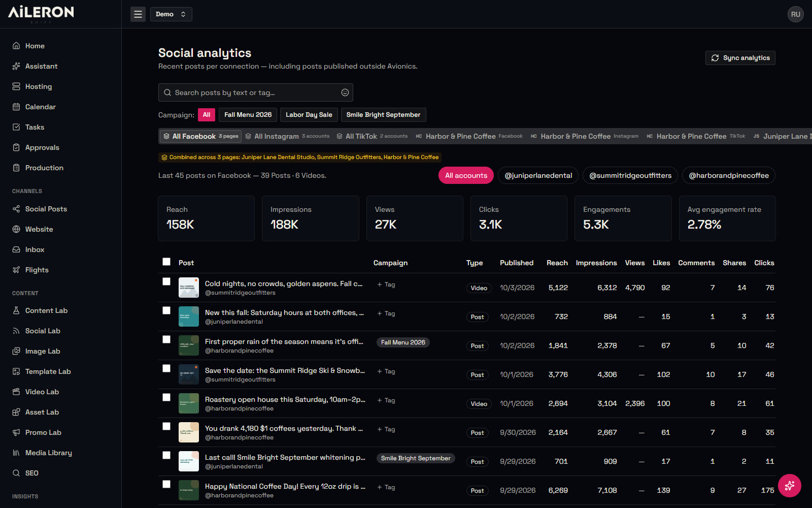Screen dimensions: 812x508
Task: Open the RU user avatar menu
Action: tap(796, 14)
